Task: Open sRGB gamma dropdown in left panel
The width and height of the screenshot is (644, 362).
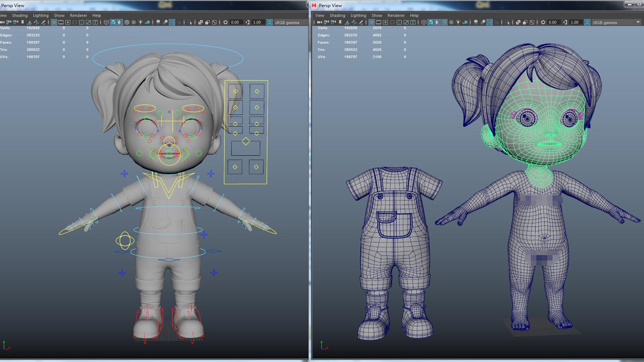Action: click(x=290, y=22)
